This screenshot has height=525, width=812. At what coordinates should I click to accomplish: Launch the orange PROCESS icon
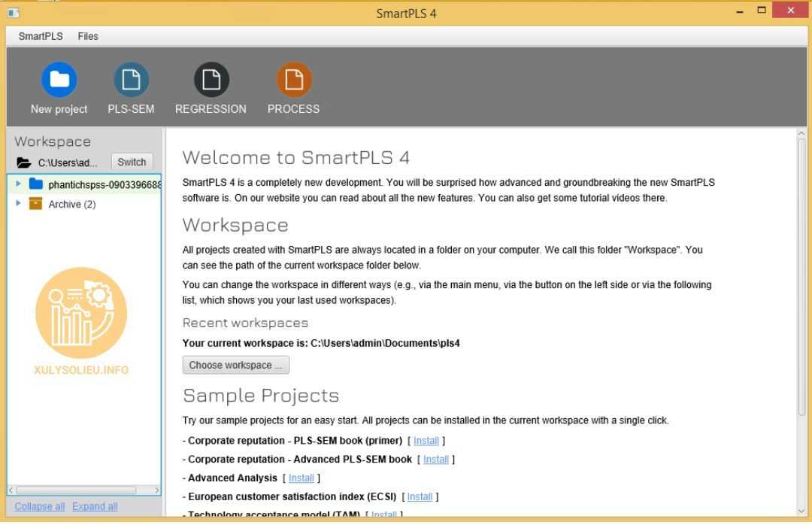point(293,80)
